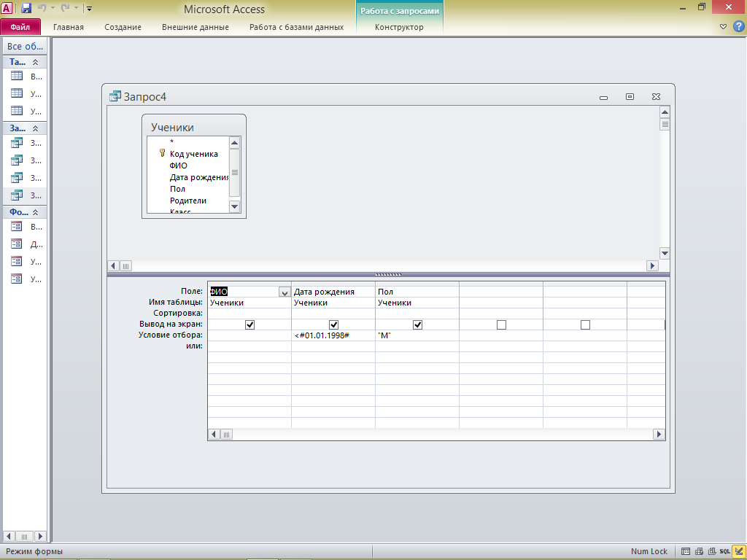
Task: Switch to PivotTable view in status bar
Action: click(699, 551)
